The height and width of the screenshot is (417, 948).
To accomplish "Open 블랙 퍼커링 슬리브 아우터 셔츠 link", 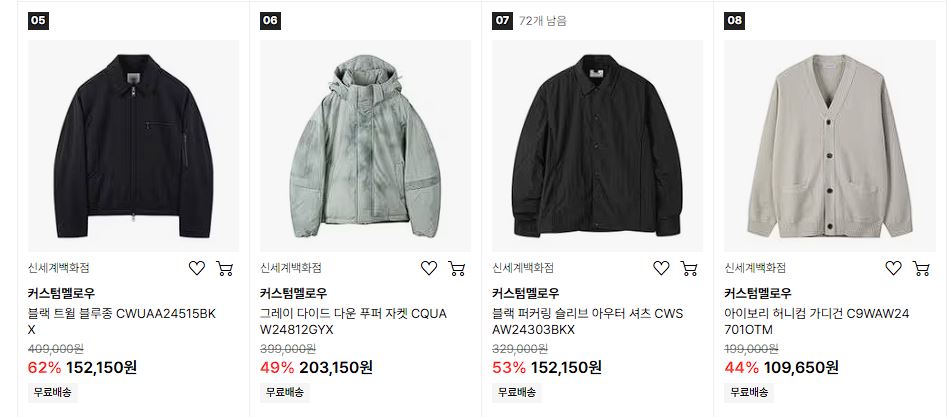I will point(587,322).
